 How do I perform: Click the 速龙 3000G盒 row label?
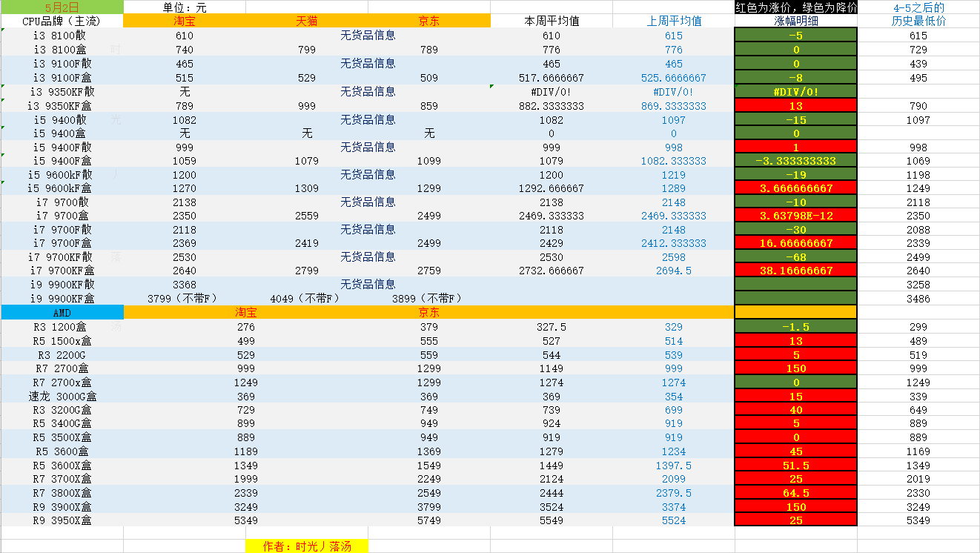click(62, 397)
